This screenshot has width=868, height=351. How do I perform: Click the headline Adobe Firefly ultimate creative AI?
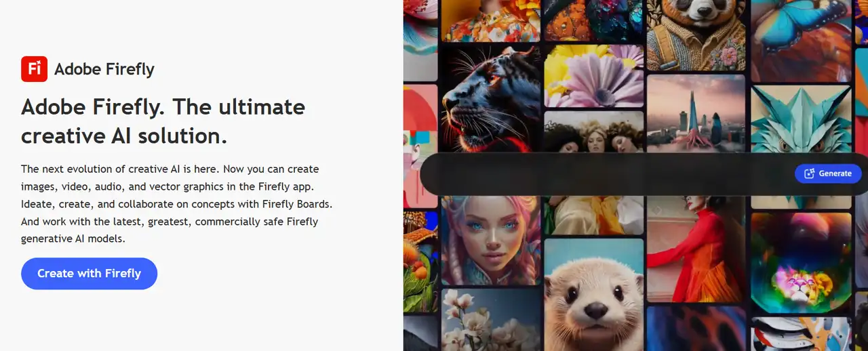point(163,121)
